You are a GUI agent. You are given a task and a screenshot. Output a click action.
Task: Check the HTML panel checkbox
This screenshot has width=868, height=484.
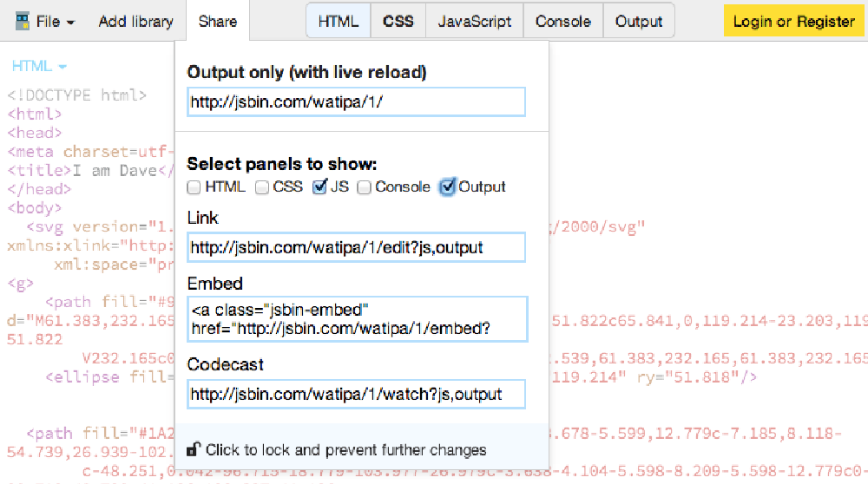(194, 186)
